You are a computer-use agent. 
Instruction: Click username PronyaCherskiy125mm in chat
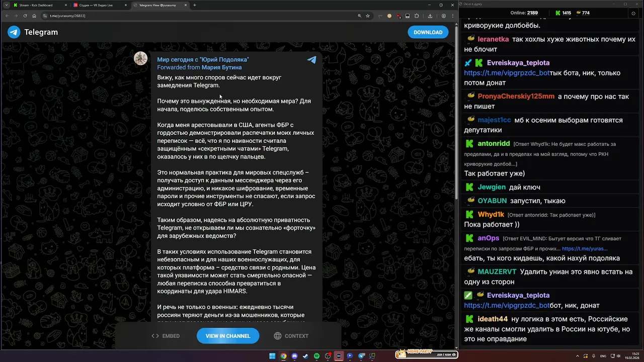click(516, 97)
